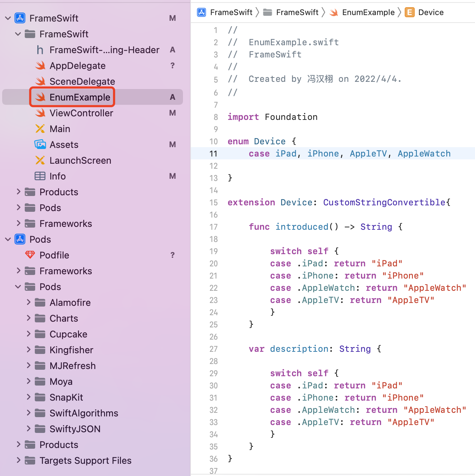Click the Pods project icon
The height and width of the screenshot is (476, 475).
coord(20,239)
